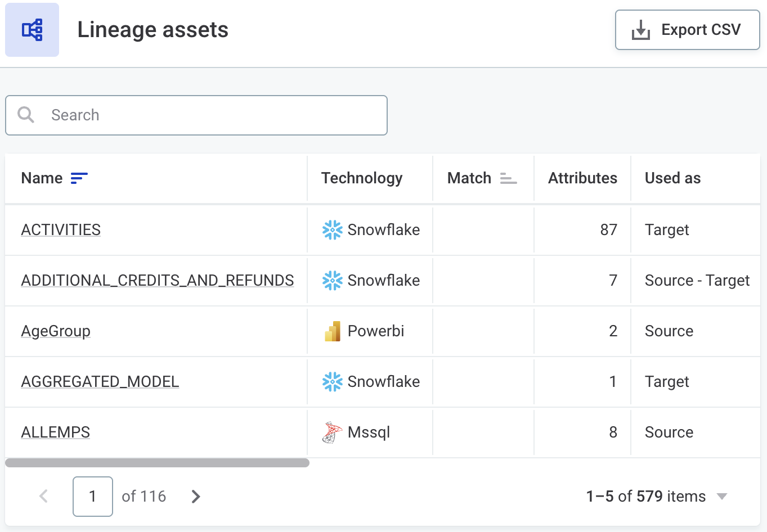Open the ADDITIONAL_CREDITS_AND_REFUNDS asset
This screenshot has height=532, width=767.
[157, 280]
